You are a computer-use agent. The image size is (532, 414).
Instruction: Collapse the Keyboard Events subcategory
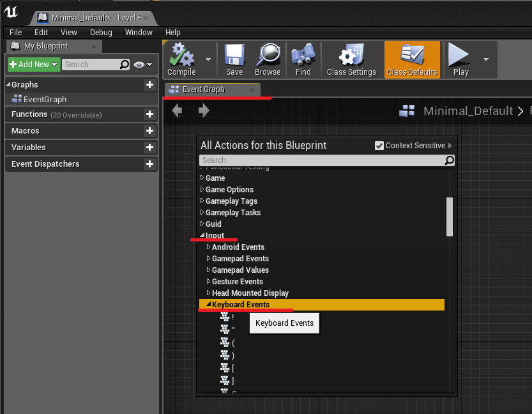pyautogui.click(x=209, y=304)
